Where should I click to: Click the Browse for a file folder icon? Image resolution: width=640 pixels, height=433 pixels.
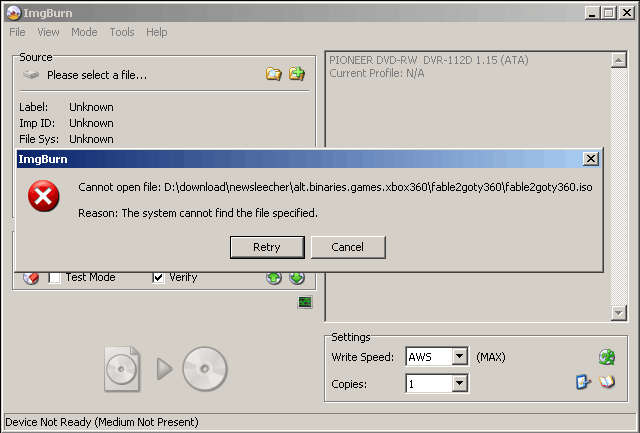point(273,74)
